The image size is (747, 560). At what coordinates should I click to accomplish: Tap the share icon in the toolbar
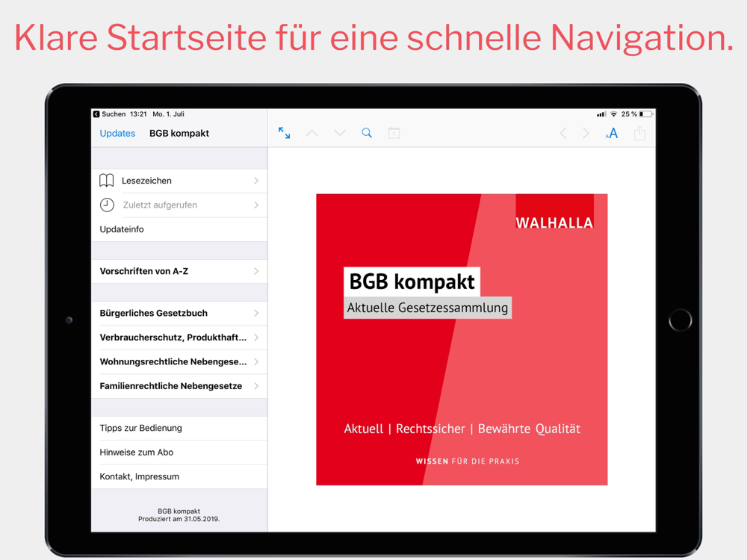coord(639,133)
